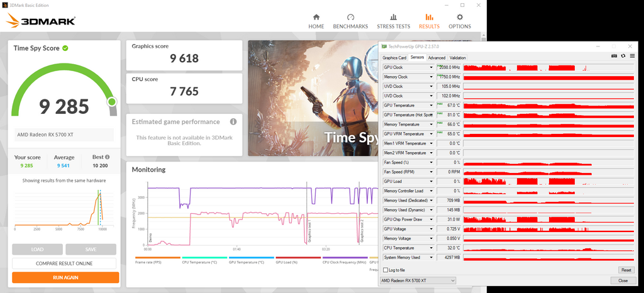The width and height of the screenshot is (644, 293).
Task: Open the GPU Temperature (Hot Spot) sensor dropdown
Action: click(431, 115)
